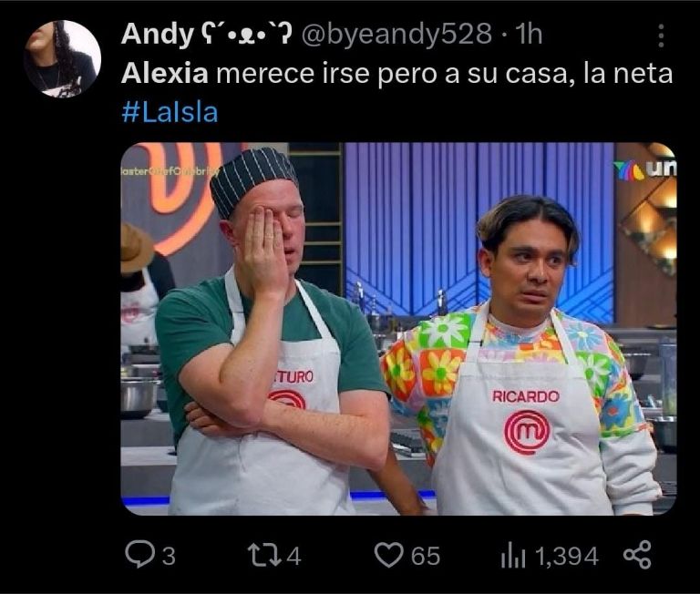Click the reply count 3

click(x=169, y=557)
